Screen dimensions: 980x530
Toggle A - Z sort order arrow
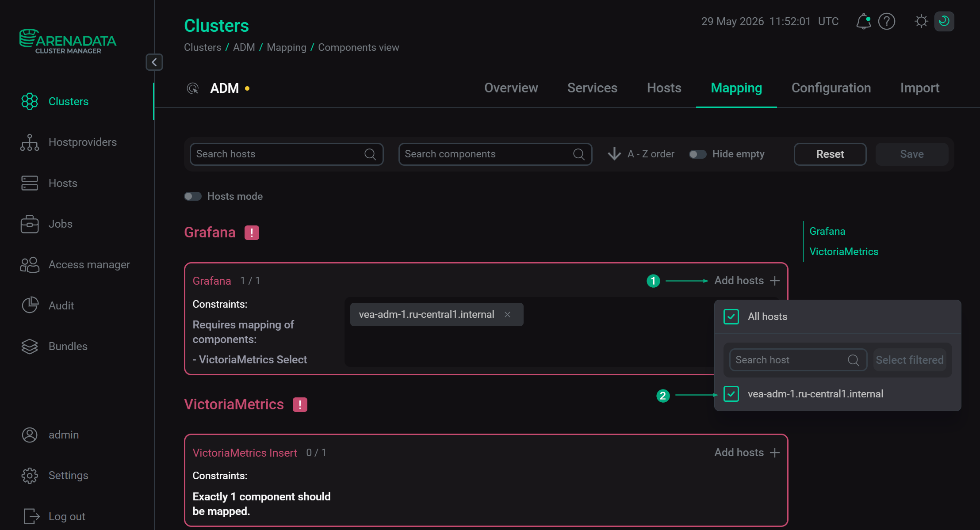point(614,154)
